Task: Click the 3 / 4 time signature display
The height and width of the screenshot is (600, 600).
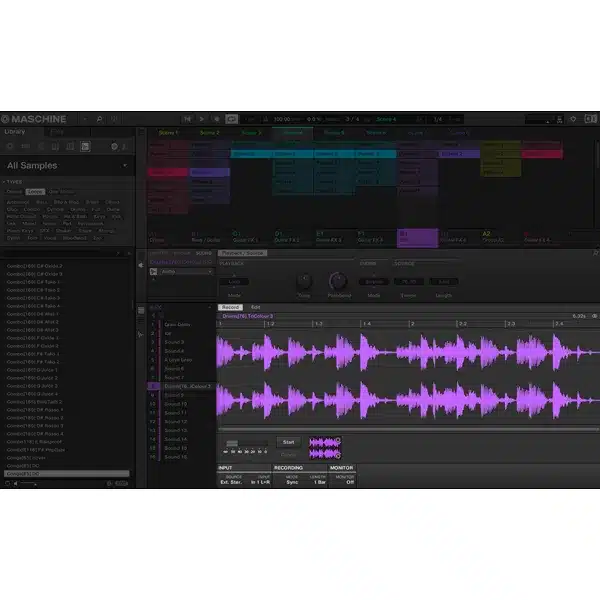Action: [352, 119]
